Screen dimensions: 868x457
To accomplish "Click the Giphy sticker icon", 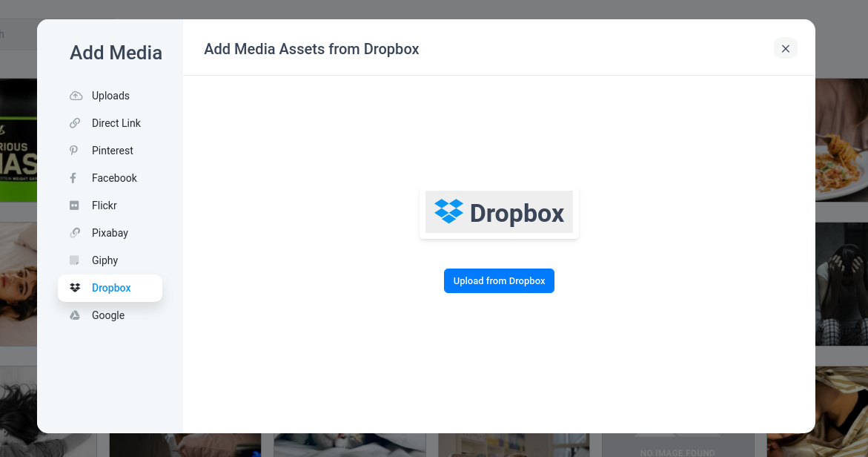I will tap(74, 260).
